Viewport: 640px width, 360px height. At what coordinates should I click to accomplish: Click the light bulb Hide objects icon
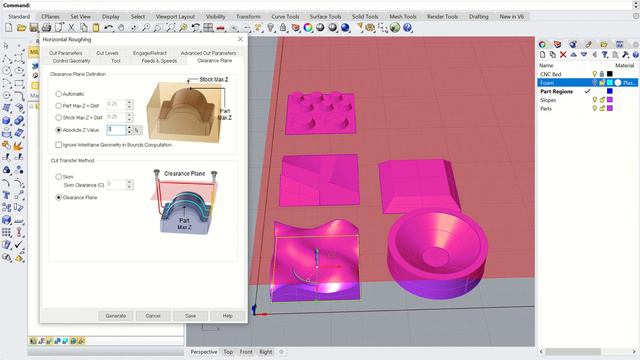pyautogui.click(x=271, y=27)
